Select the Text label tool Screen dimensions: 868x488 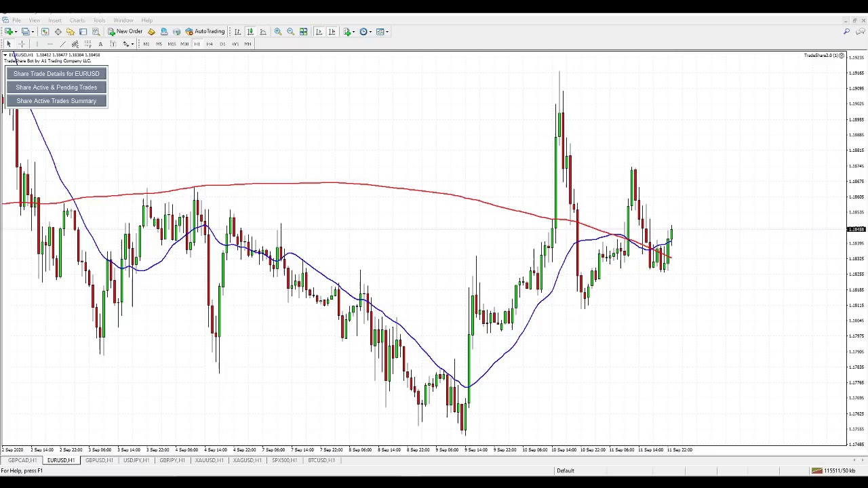coord(100,44)
